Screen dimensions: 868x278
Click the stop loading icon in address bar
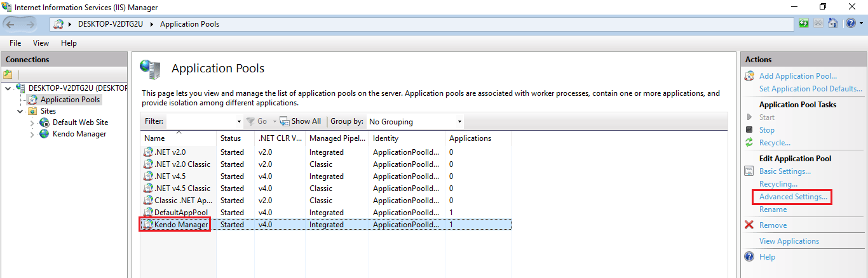818,23
